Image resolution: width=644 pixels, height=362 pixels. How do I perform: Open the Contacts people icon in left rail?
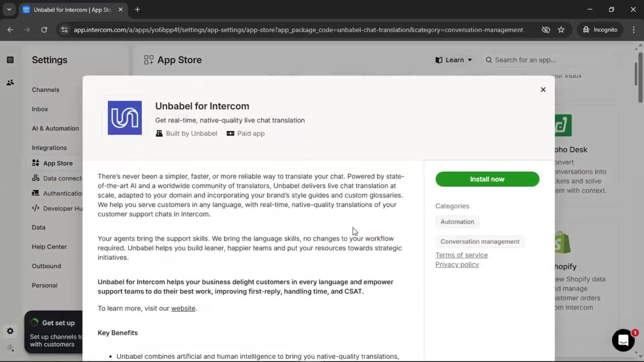[x=10, y=82]
